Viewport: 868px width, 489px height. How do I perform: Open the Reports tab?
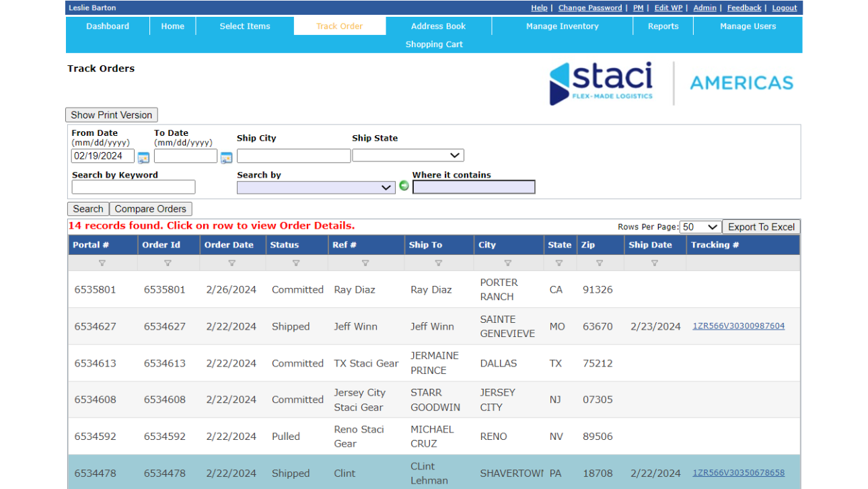(663, 26)
